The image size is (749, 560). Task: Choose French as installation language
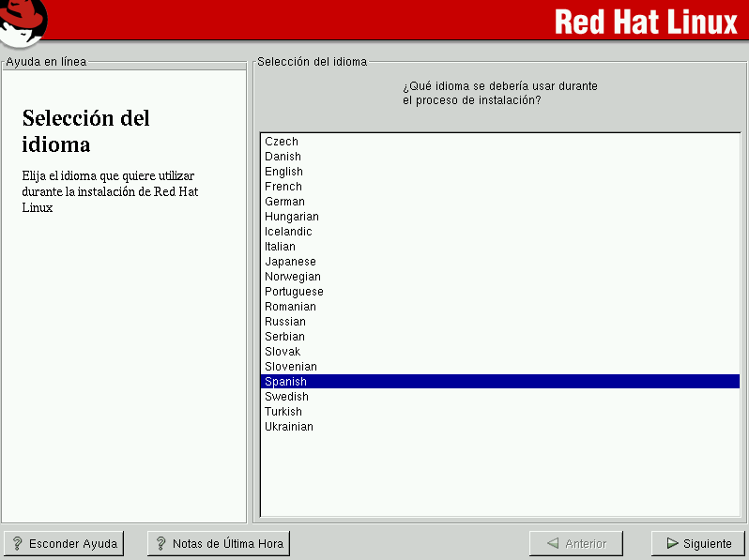point(283,187)
